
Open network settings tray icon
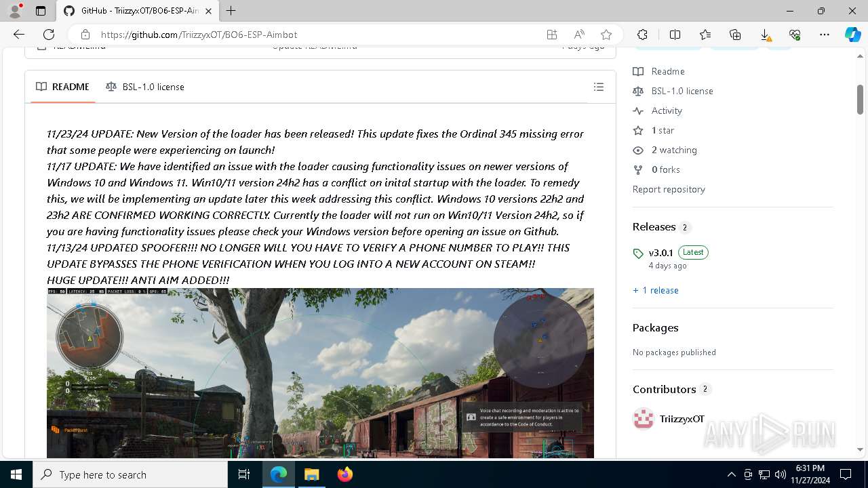[x=764, y=474]
